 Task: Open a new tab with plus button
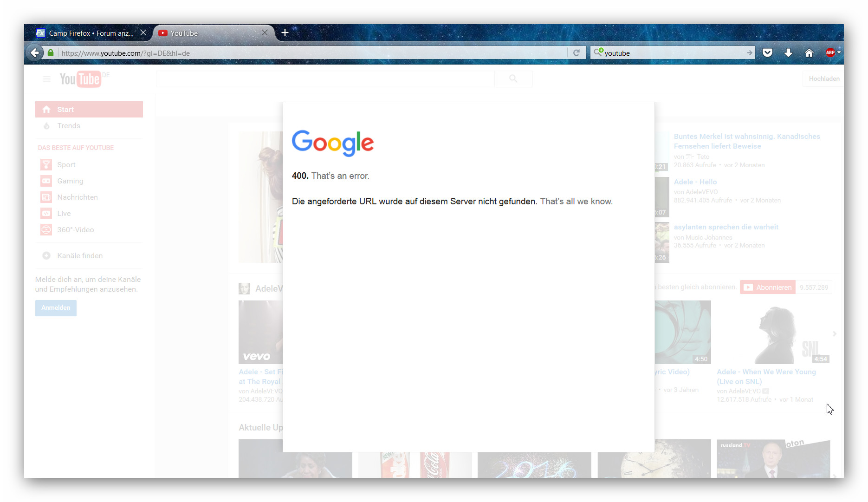(285, 33)
